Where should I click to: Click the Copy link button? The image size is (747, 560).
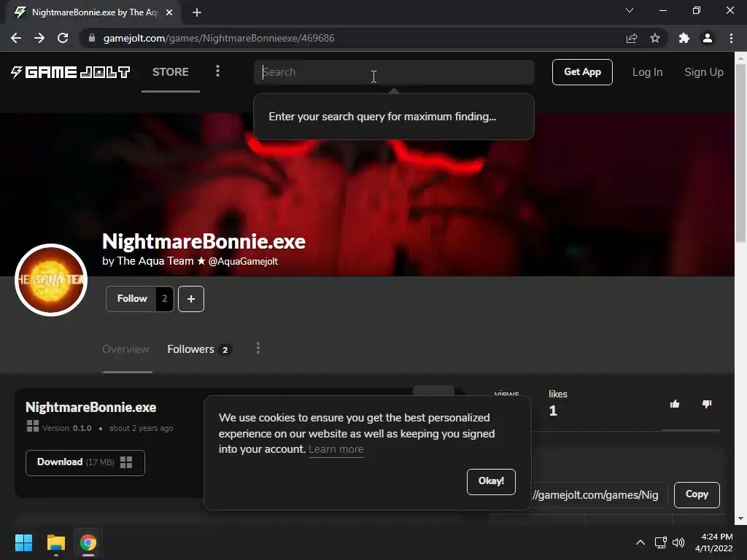(697, 495)
